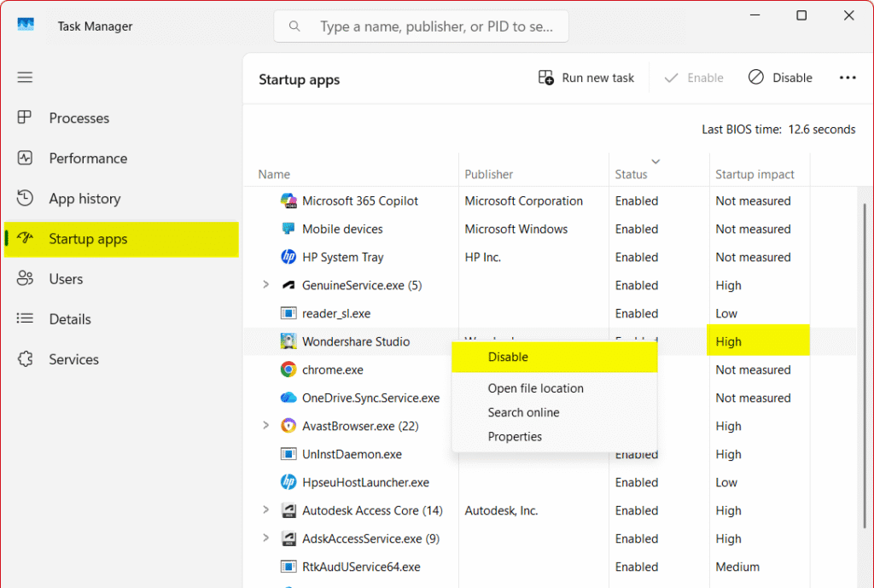Viewport: 874px width, 588px height.
Task: Select the Wondershare Studio row name
Action: pyautogui.click(x=356, y=341)
